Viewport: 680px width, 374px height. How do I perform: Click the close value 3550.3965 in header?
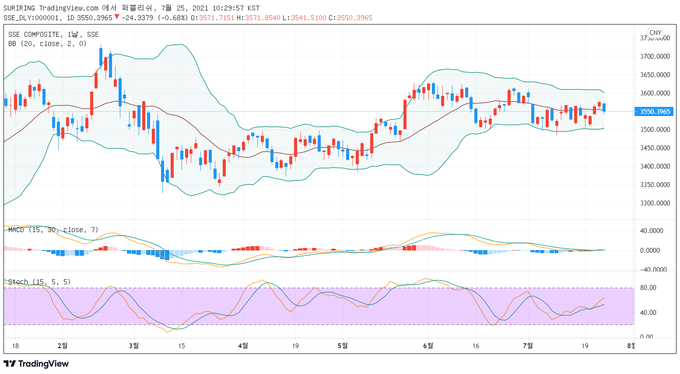[354, 18]
